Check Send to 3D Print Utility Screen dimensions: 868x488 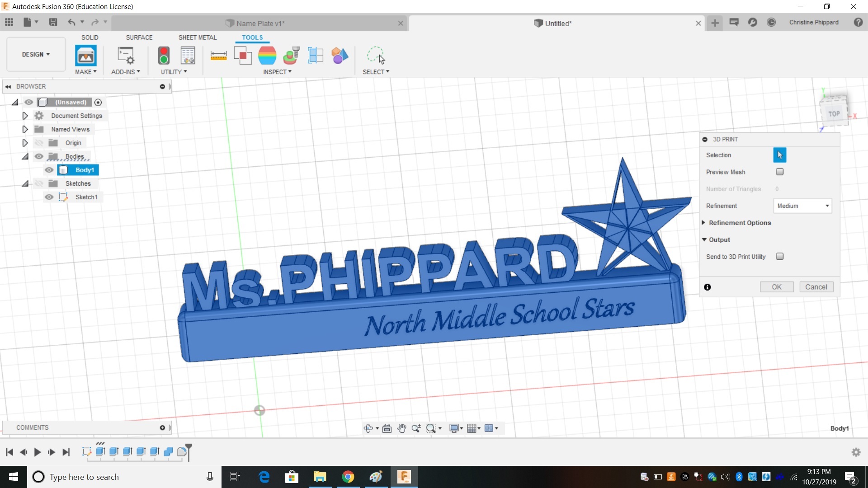pos(780,257)
